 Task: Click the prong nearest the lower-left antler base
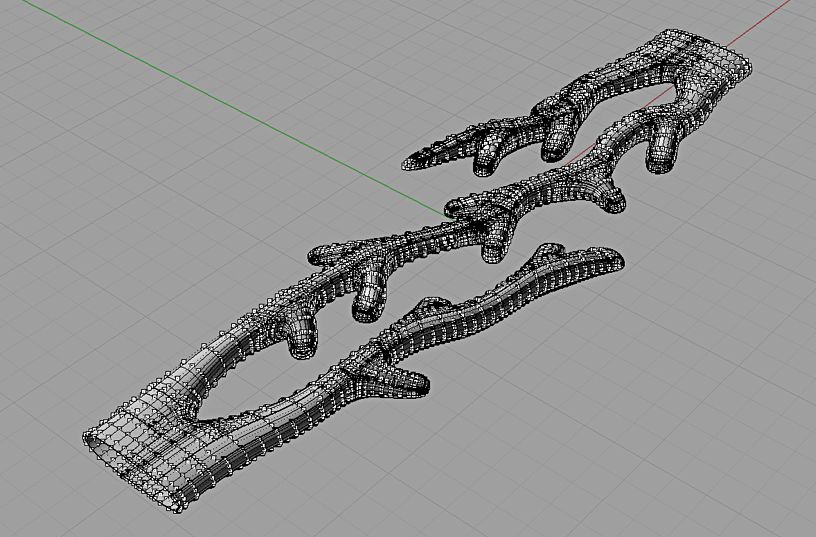[300, 340]
